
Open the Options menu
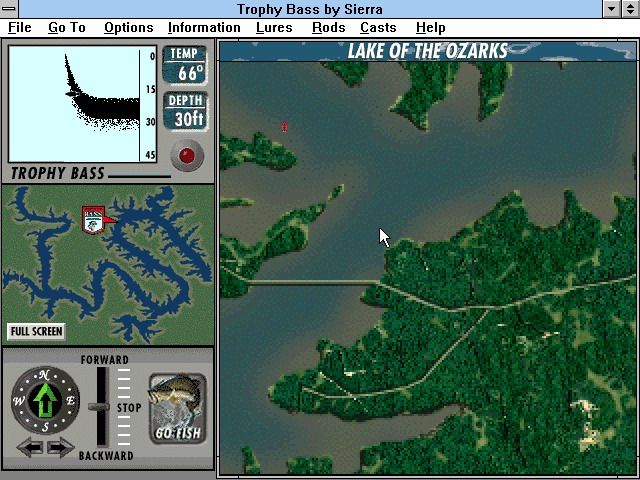click(129, 27)
